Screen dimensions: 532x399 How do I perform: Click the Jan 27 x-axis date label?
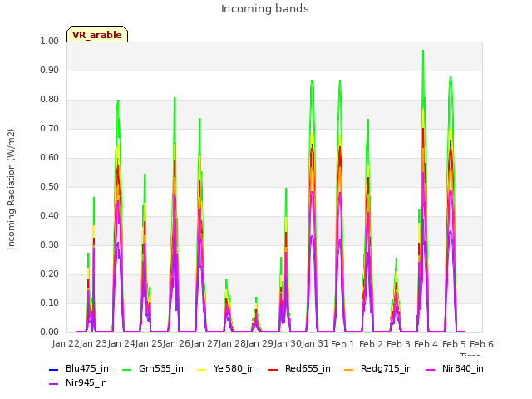(204, 344)
